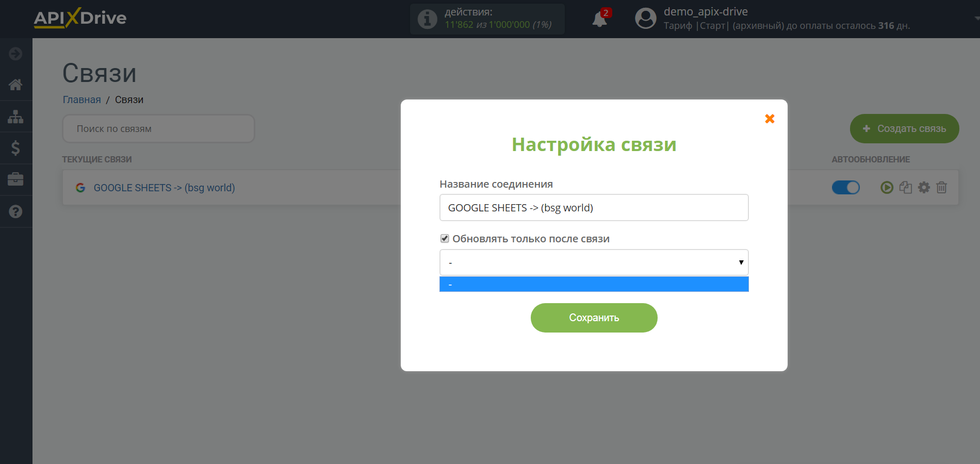Open the Главная breadcrumb link

click(81, 100)
